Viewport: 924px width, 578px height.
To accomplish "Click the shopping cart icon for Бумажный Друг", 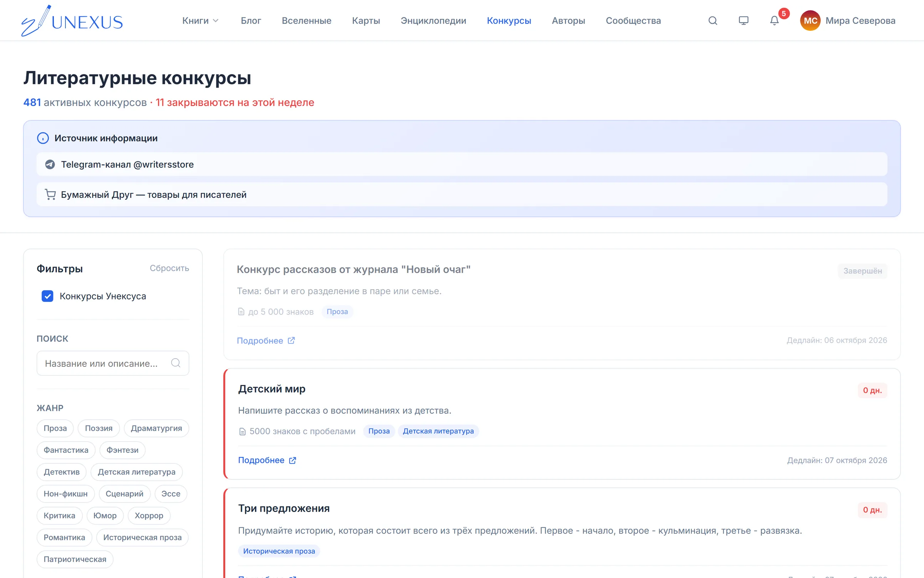I will tap(50, 195).
